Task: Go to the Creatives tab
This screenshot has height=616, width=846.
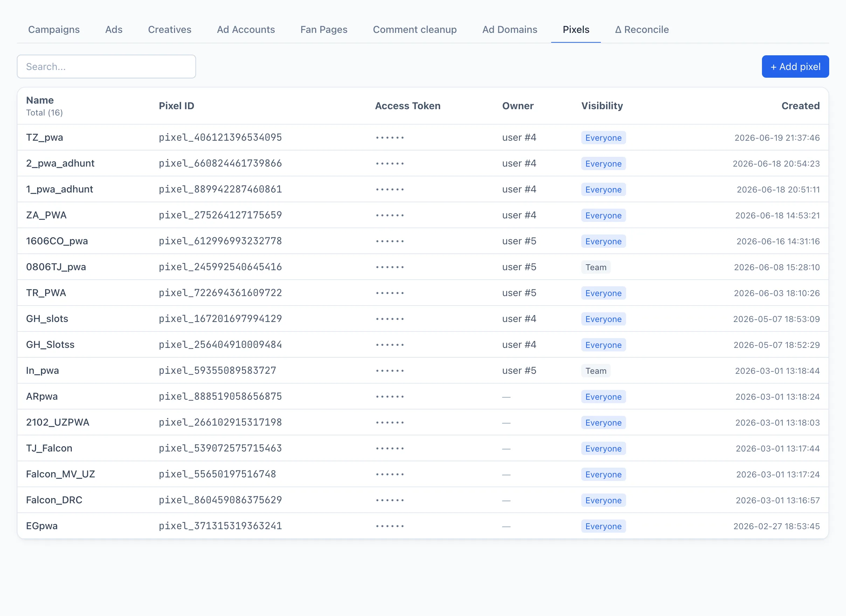Action: point(170,29)
